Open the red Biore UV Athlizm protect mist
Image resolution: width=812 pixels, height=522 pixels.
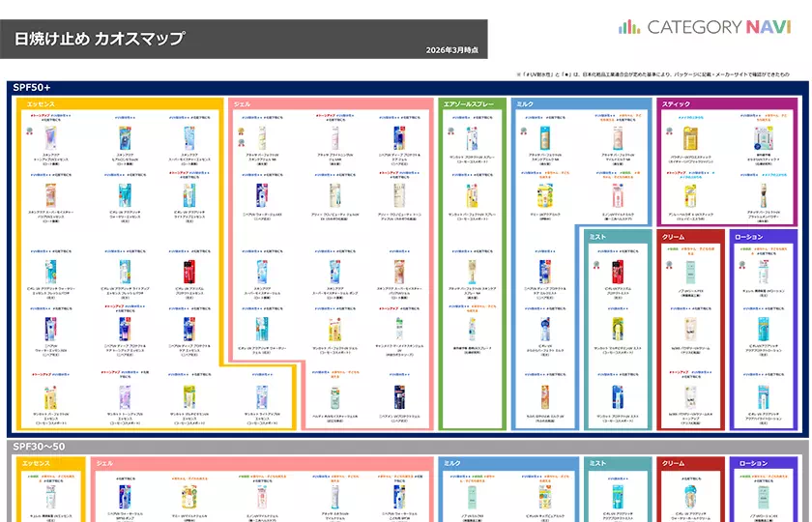(x=618, y=272)
